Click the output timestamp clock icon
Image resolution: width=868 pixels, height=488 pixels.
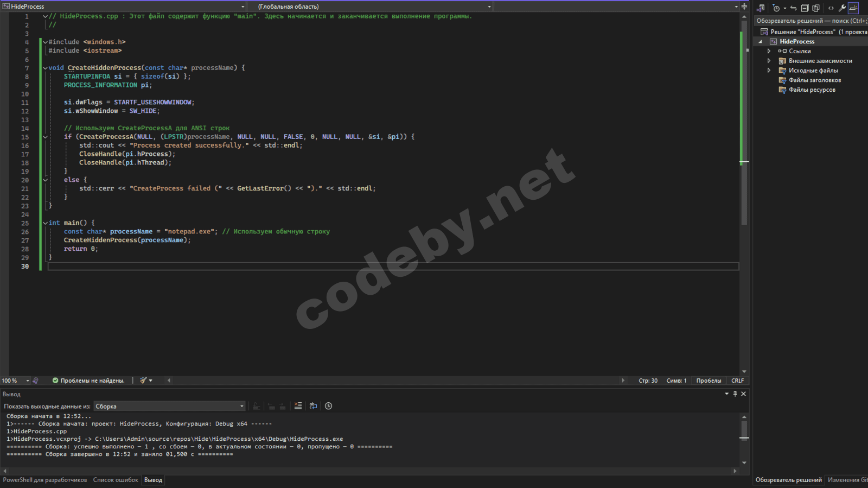[328, 406]
